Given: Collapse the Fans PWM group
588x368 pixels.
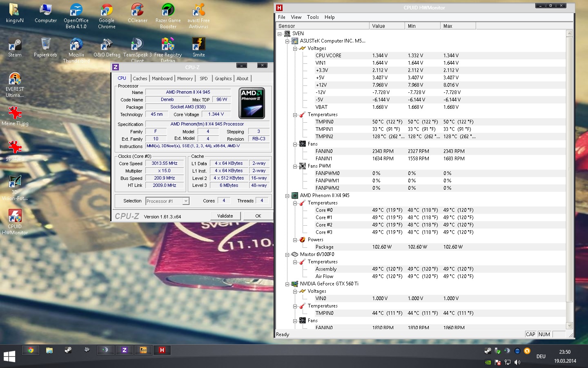Looking at the screenshot, I should 295,166.
